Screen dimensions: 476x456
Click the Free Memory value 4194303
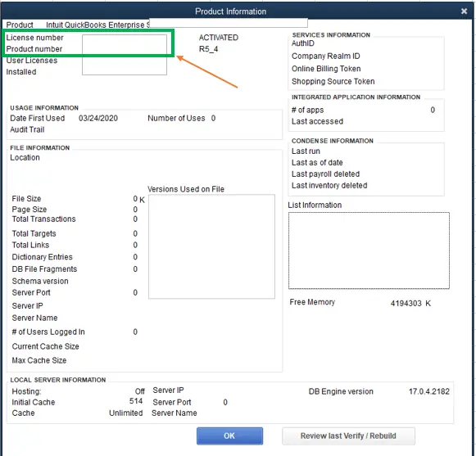406,303
